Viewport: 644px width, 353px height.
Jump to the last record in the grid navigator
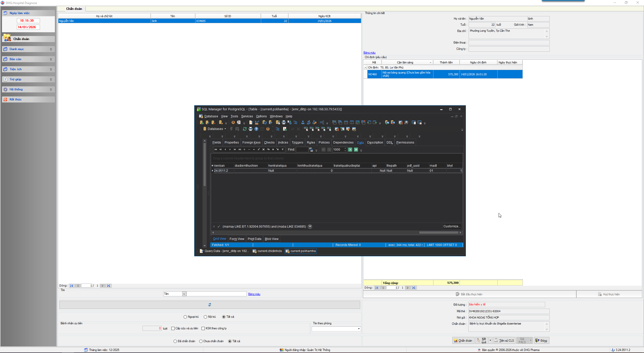coord(240,150)
